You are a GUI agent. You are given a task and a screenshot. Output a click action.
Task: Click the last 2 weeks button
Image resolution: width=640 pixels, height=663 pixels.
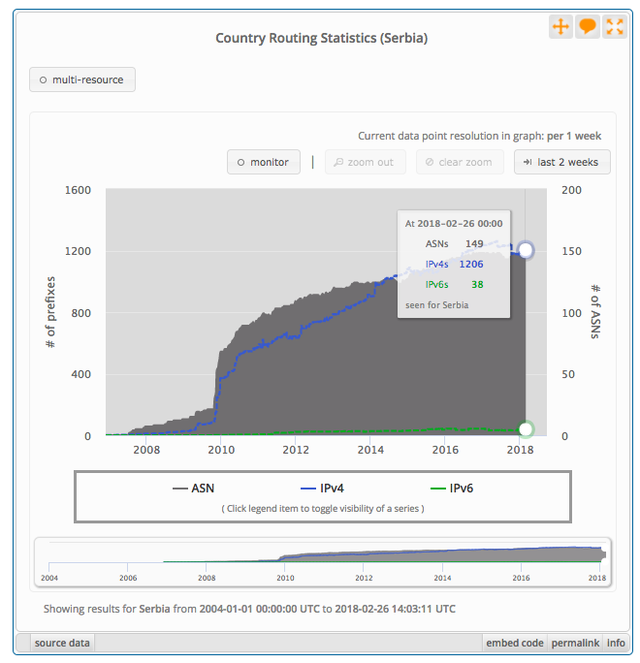(562, 162)
